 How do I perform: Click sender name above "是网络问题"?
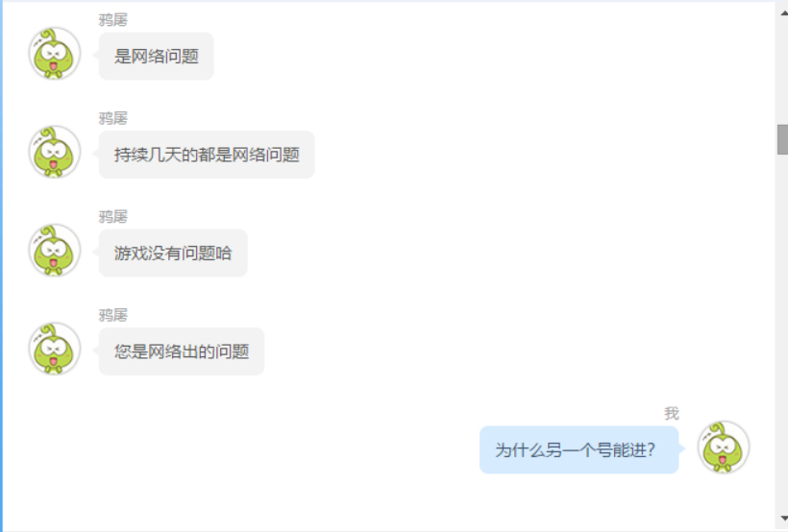pos(113,19)
